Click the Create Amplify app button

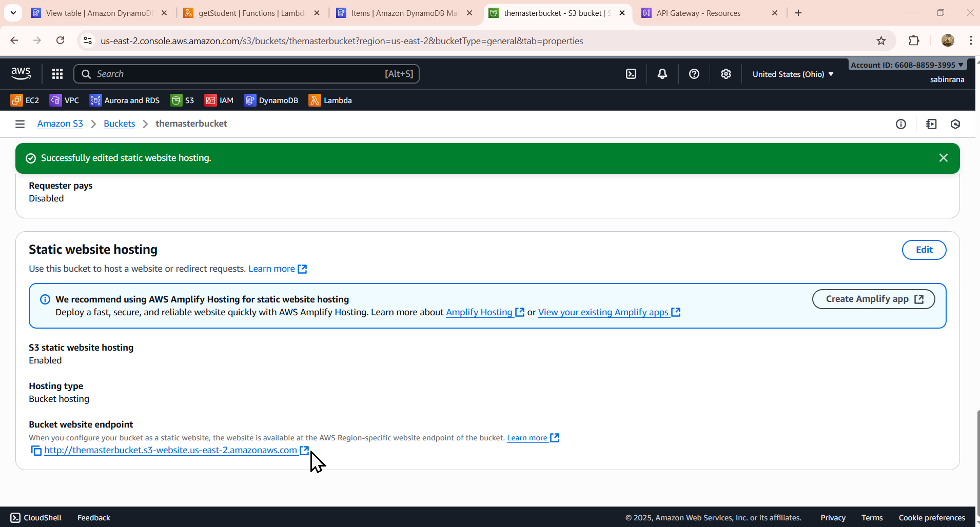873,299
